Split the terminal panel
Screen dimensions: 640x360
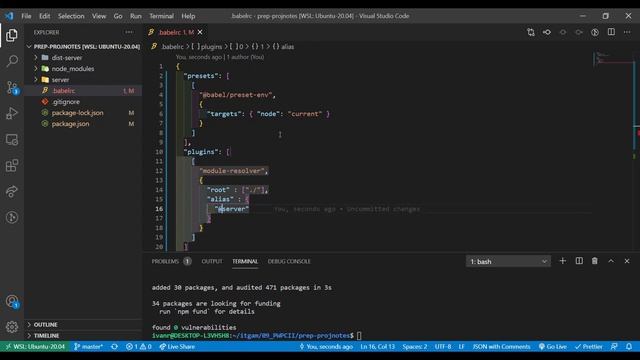tap(579, 261)
